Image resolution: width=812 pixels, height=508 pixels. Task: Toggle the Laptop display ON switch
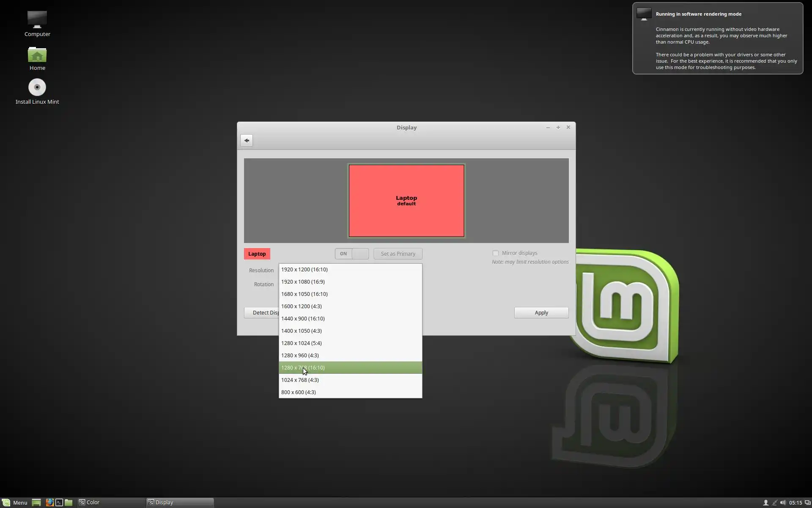[352, 254]
